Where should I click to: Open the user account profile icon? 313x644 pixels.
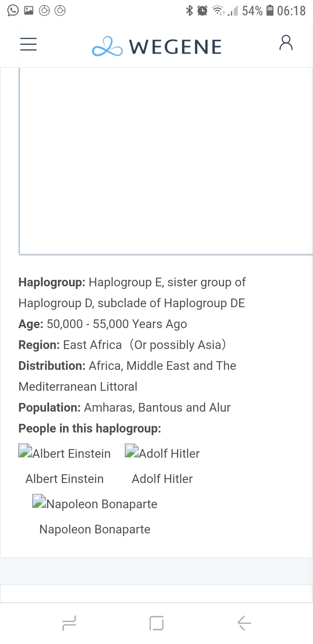click(286, 43)
